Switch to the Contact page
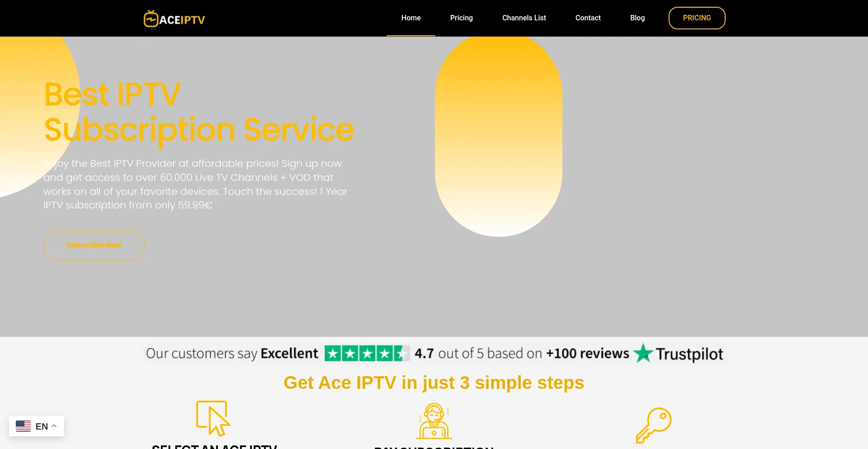 coord(588,18)
